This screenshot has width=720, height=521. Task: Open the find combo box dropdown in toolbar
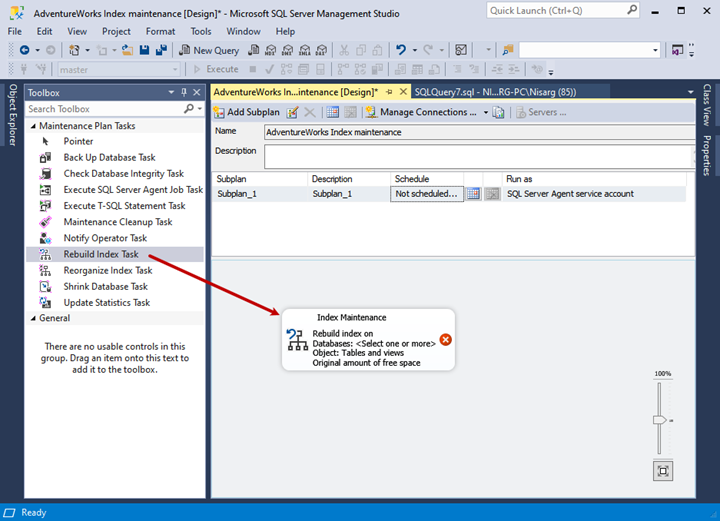click(655, 50)
